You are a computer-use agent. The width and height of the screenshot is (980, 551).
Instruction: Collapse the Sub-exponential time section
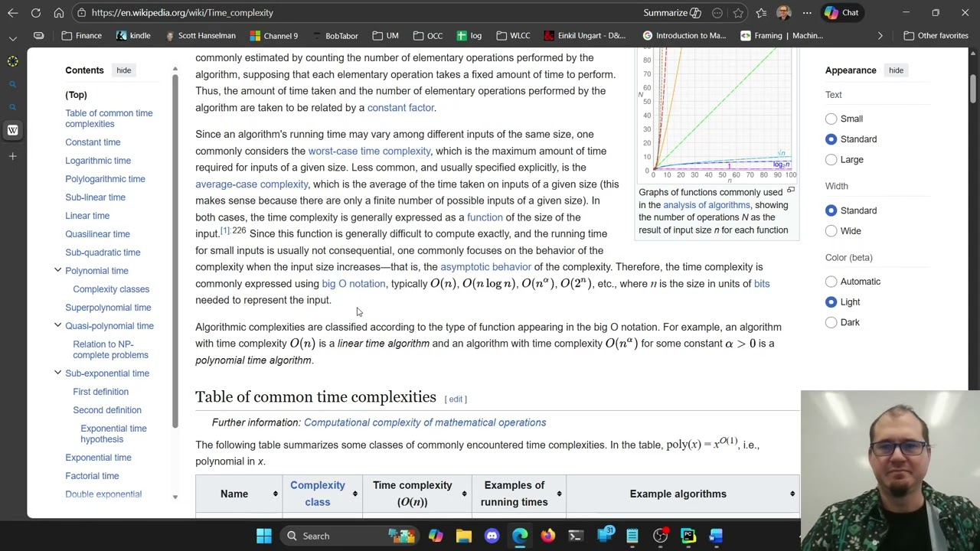(x=57, y=373)
